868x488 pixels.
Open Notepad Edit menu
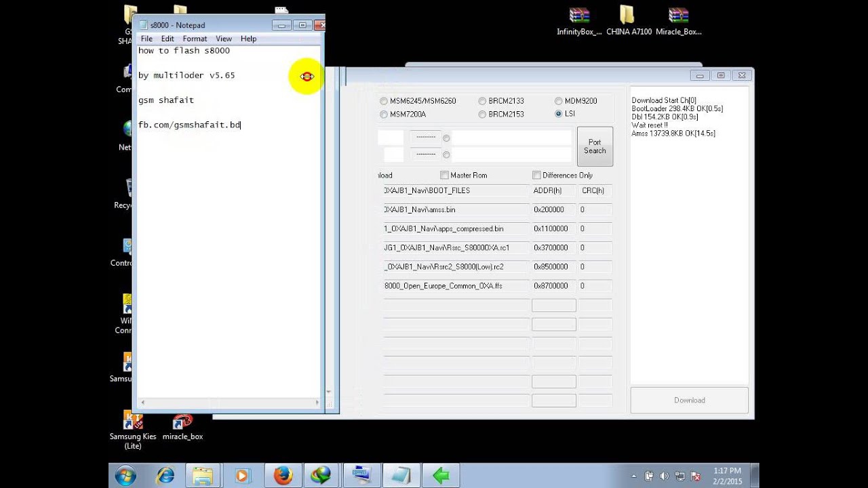pyautogui.click(x=167, y=39)
